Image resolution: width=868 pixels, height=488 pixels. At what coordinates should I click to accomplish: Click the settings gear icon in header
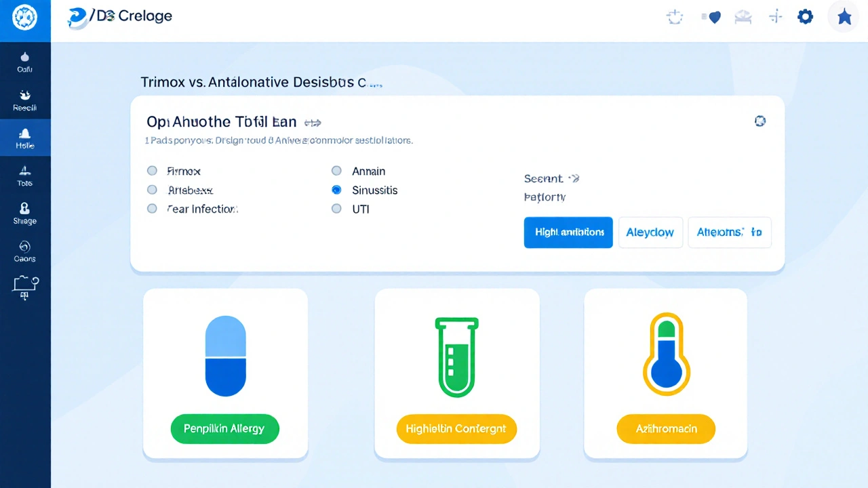tap(805, 17)
